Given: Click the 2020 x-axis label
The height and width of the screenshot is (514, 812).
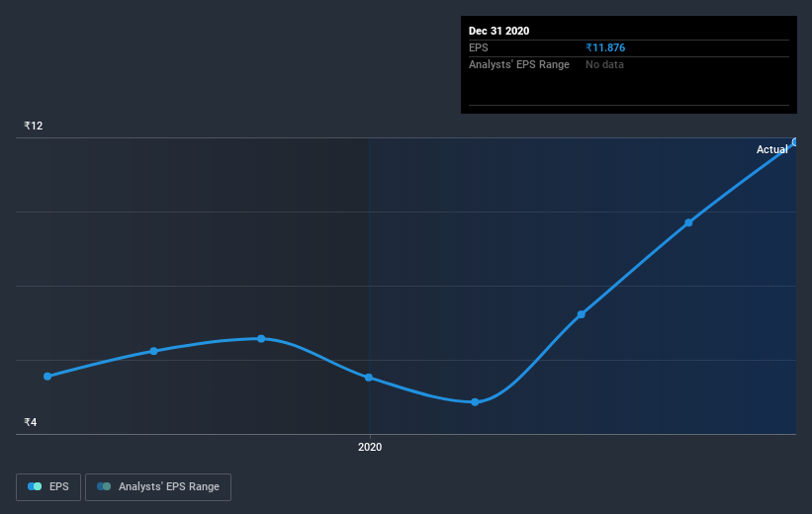Looking at the screenshot, I should [x=370, y=447].
